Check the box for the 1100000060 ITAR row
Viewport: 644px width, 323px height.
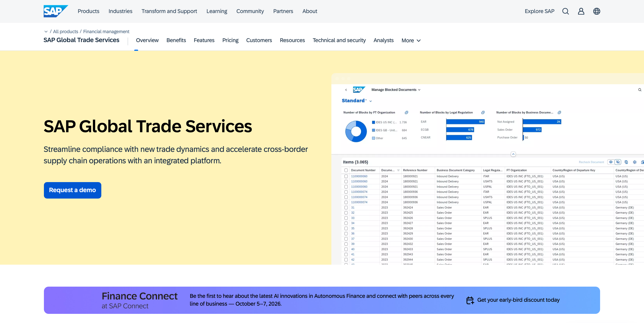click(346, 176)
